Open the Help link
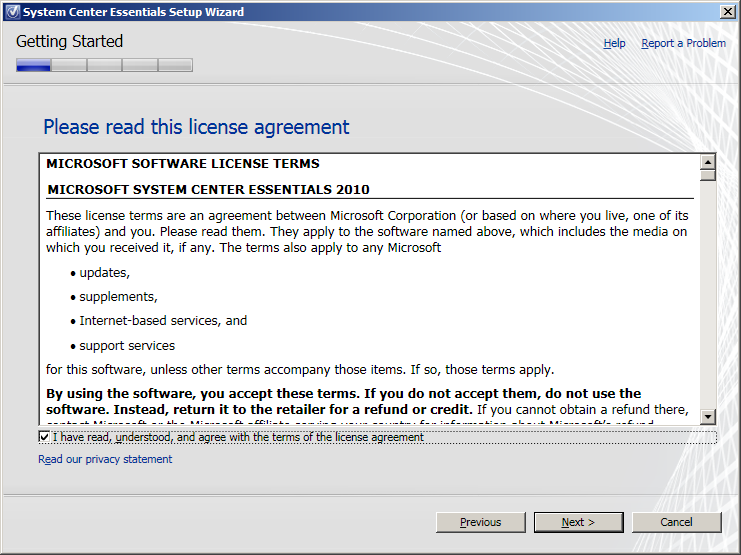Image resolution: width=741 pixels, height=555 pixels. (x=614, y=43)
